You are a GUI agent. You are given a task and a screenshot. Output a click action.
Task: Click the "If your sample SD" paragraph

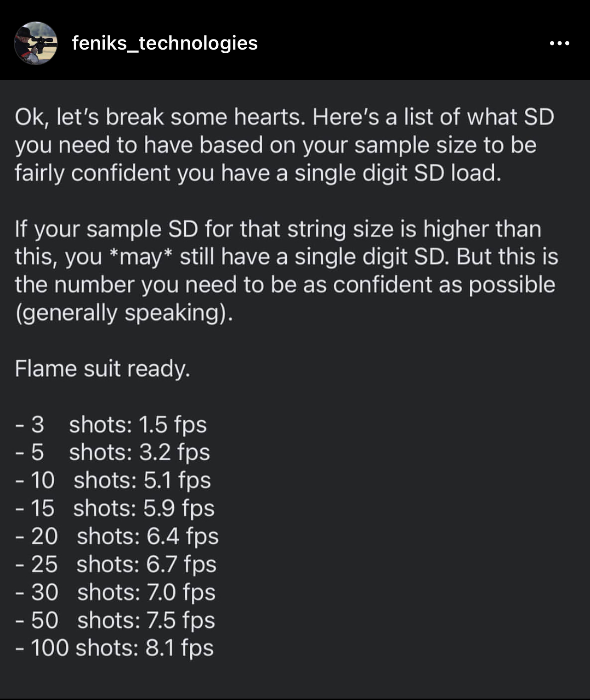coord(286,271)
